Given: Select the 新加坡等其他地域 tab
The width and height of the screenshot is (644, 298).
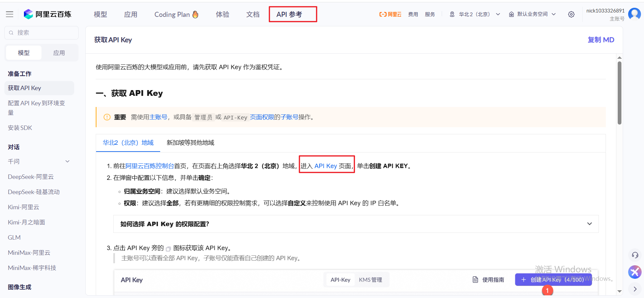Looking at the screenshot, I should [191, 143].
